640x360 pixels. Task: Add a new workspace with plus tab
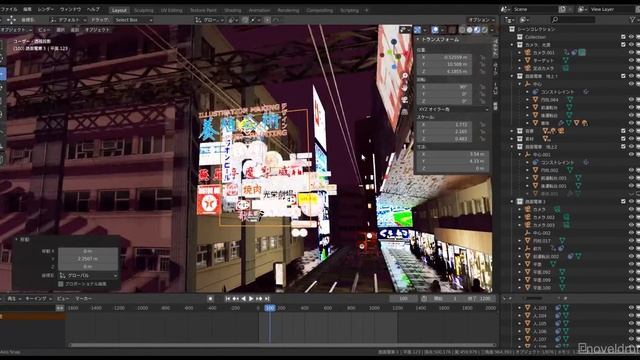coord(366,10)
